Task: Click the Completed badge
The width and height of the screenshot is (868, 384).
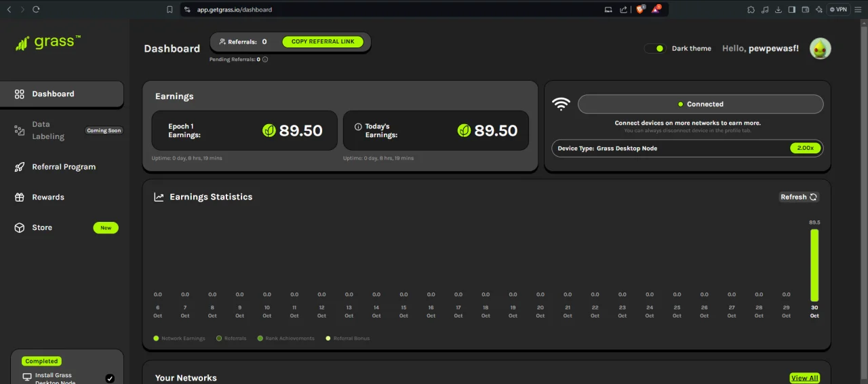Action: tap(41, 361)
